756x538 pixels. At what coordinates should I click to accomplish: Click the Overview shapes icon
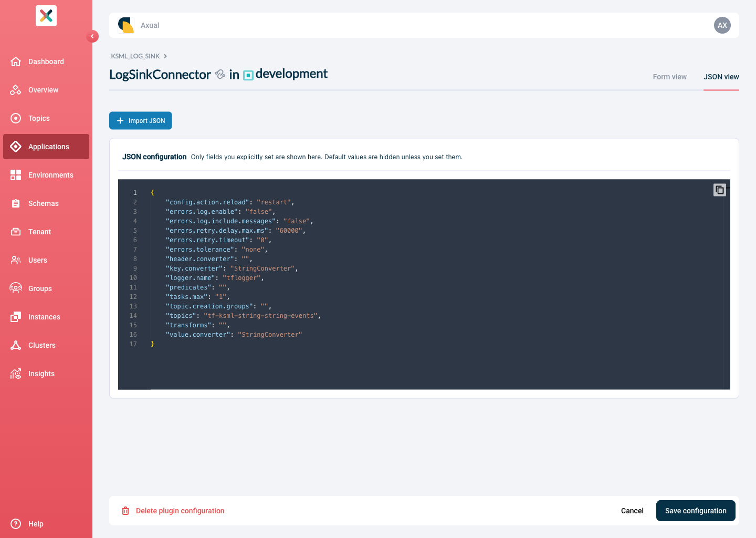click(16, 90)
